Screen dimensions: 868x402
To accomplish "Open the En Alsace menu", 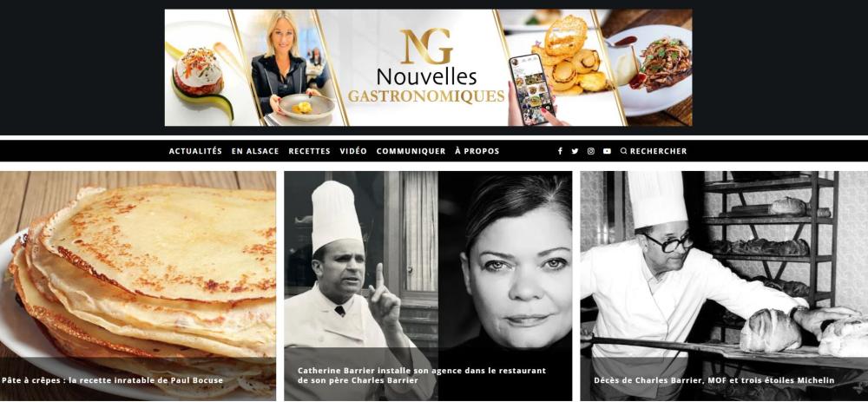I will coord(255,151).
